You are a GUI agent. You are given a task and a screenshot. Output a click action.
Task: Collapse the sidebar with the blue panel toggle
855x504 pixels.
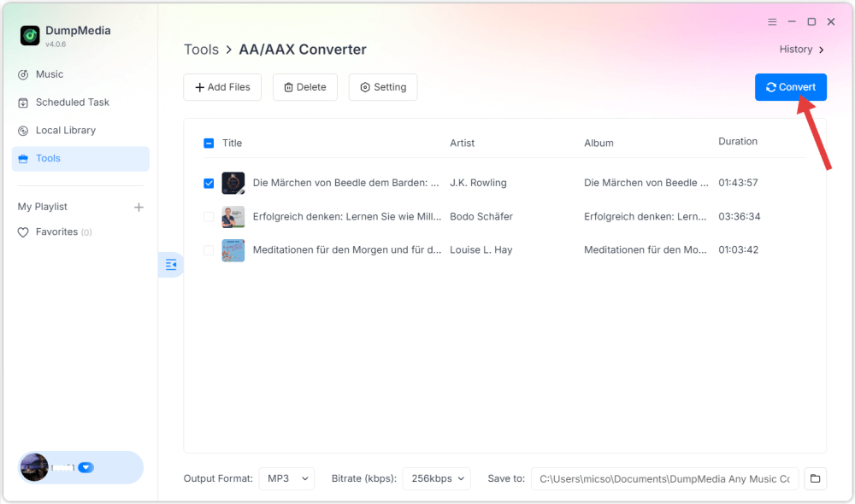[x=170, y=265]
